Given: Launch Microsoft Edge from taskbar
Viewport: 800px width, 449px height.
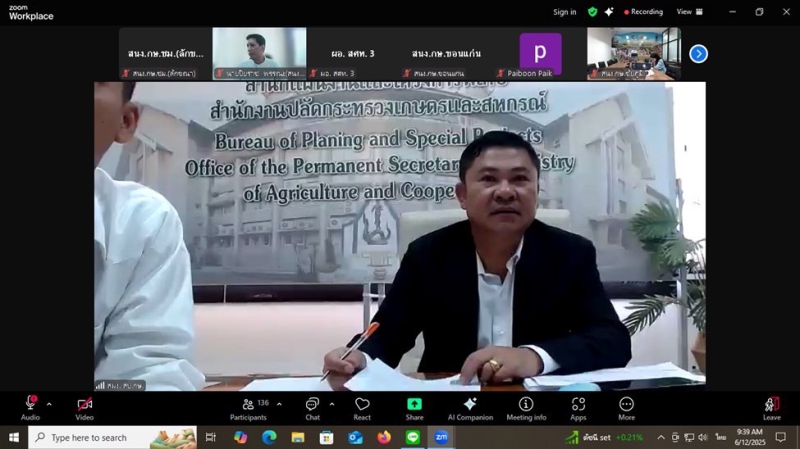Looking at the screenshot, I should click(269, 437).
